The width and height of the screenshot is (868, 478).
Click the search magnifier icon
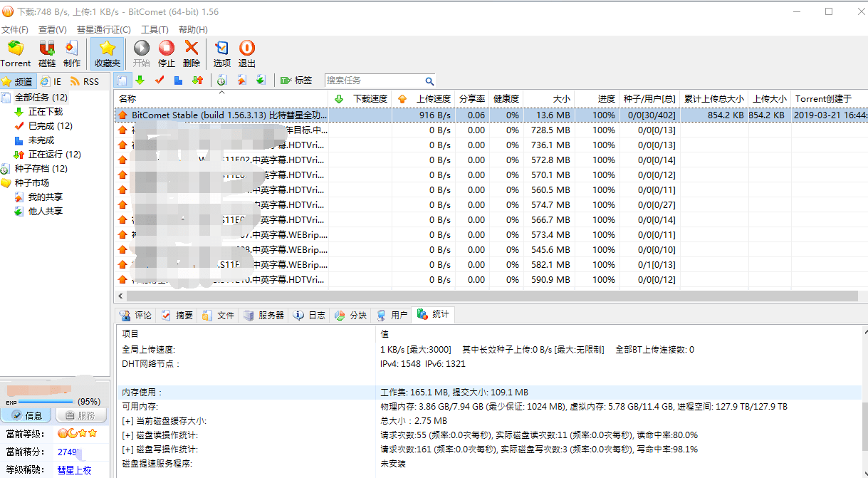pyautogui.click(x=429, y=81)
